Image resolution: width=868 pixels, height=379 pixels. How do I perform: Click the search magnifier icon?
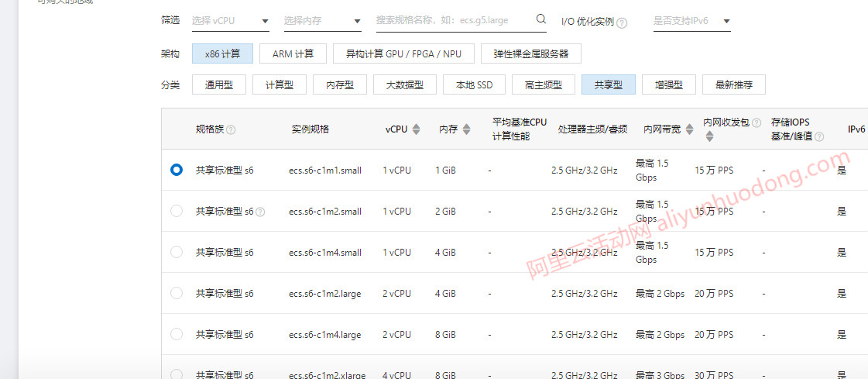coord(540,19)
